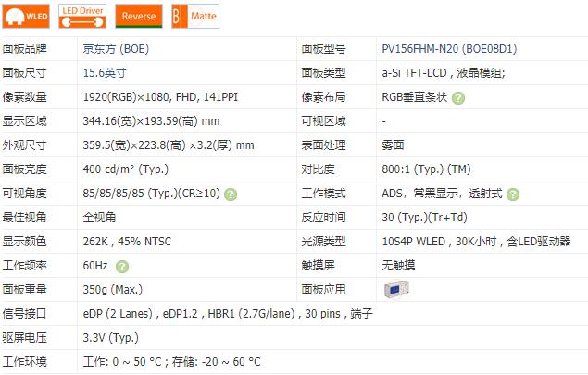The image size is (588, 375).
Task: Open help icon beside 85/85/85/85 viewing angle
Action: (231, 194)
